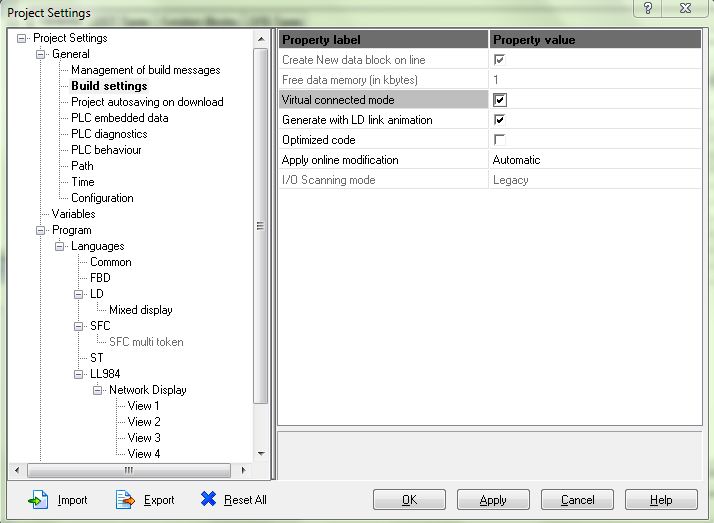Click horizontal scrollbar right arrow
This screenshot has height=523, width=714.
point(244,470)
